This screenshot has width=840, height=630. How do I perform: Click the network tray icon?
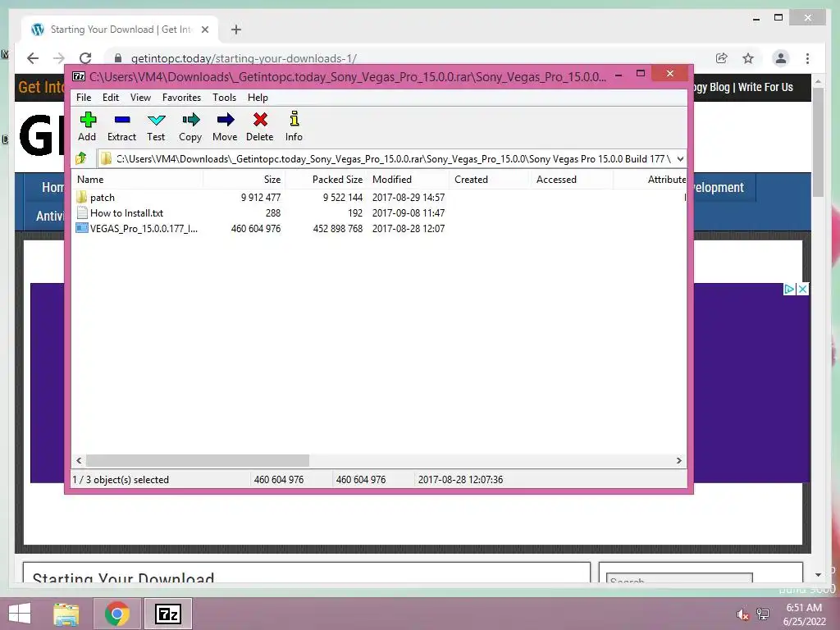click(763, 614)
